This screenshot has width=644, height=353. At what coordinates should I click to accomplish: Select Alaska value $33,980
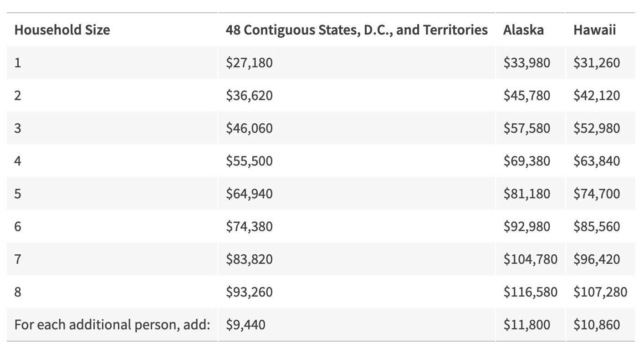pos(526,62)
